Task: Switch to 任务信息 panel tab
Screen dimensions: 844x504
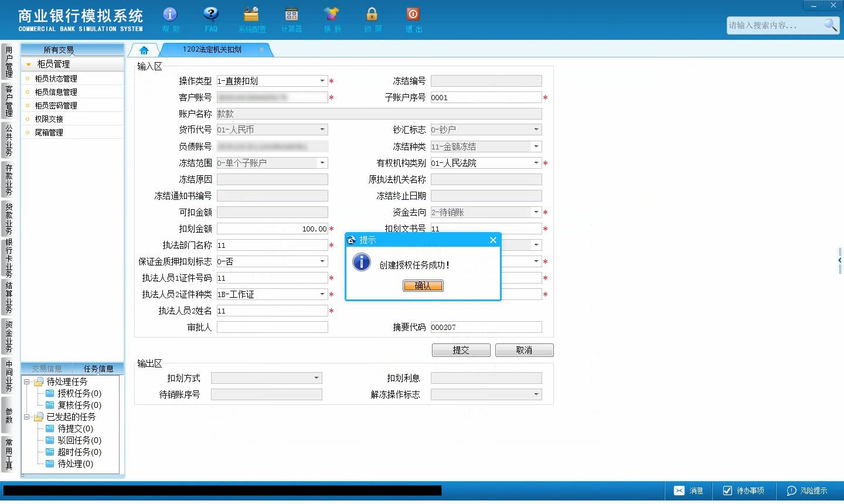Action: click(x=98, y=369)
